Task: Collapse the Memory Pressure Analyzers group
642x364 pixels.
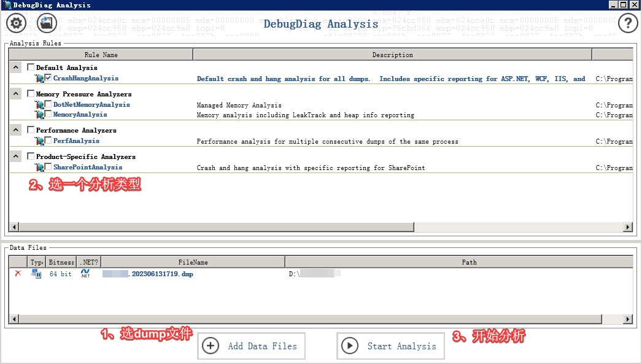Action: (15, 94)
